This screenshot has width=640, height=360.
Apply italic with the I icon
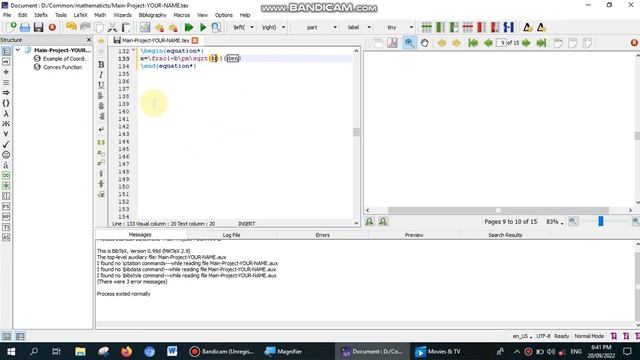click(x=101, y=75)
